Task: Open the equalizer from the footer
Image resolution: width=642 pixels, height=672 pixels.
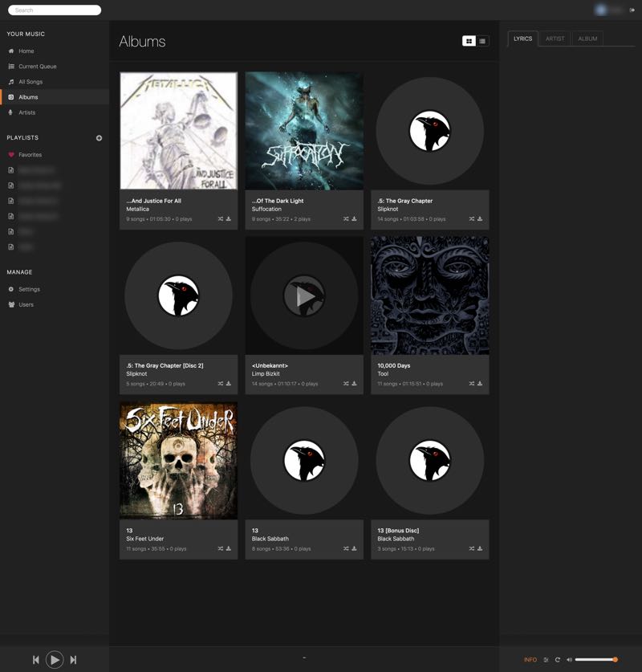Action: click(546, 660)
